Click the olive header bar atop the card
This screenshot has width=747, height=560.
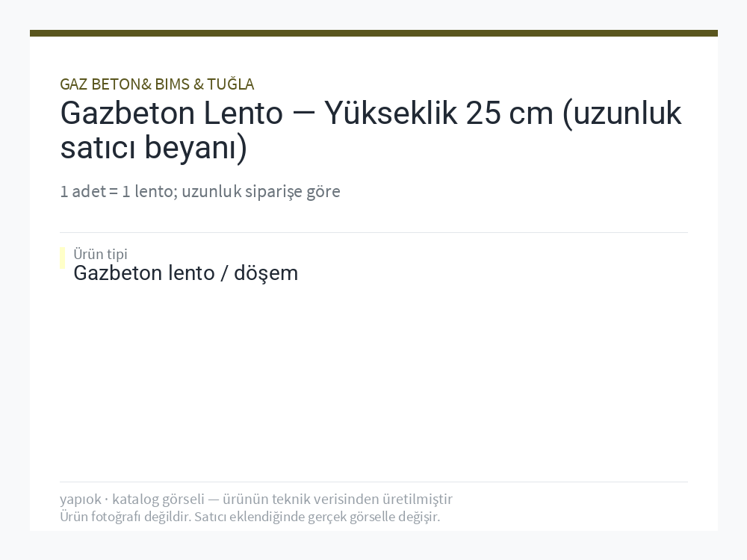tap(373, 33)
